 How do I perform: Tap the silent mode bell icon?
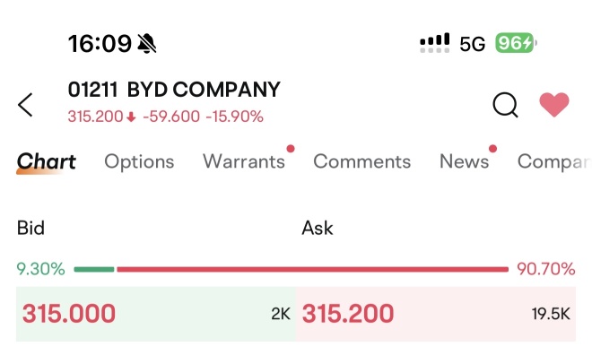tap(148, 43)
